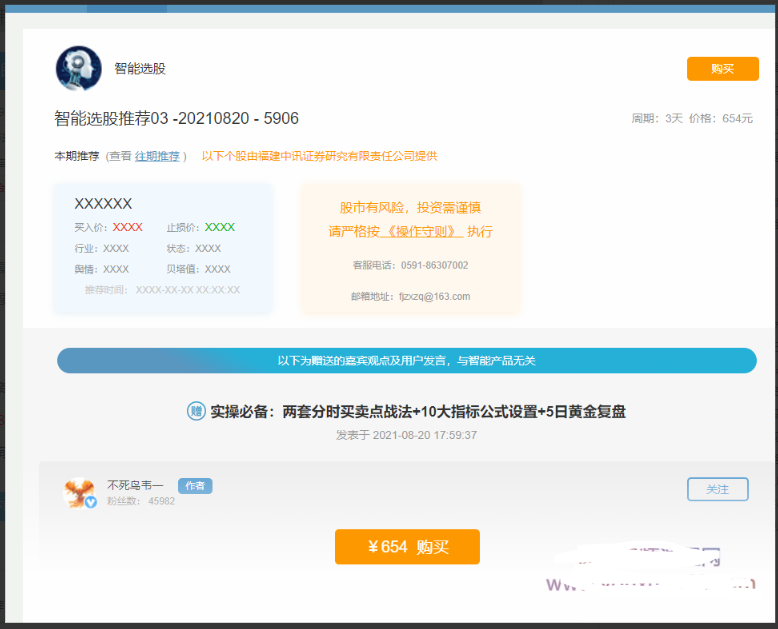Click the title 智能选股推荐03 -20210820 - 5906
This screenshot has height=629, width=778.
(176, 118)
